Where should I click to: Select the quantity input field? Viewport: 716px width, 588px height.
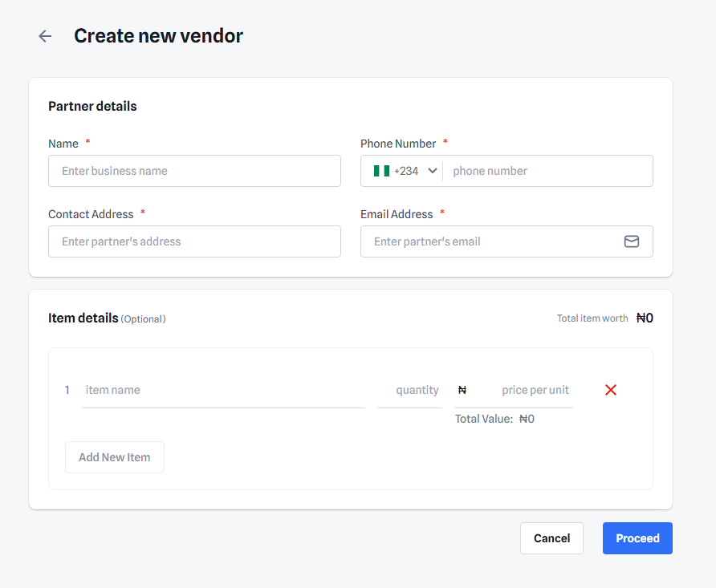410,391
